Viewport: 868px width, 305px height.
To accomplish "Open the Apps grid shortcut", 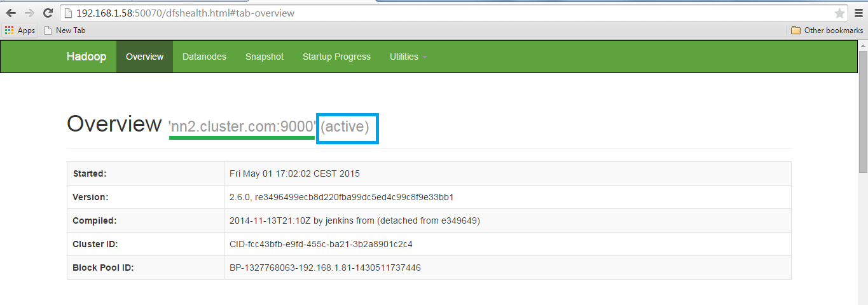I will pos(20,30).
